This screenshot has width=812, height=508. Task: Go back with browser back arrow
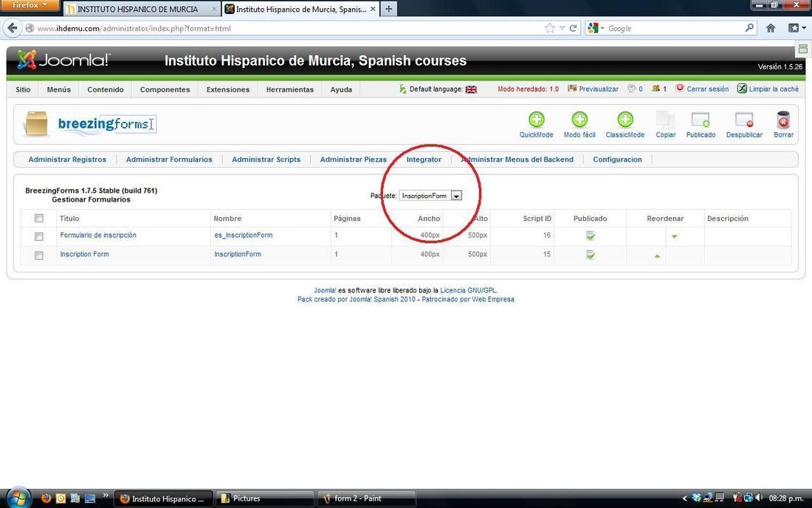pyautogui.click(x=13, y=28)
